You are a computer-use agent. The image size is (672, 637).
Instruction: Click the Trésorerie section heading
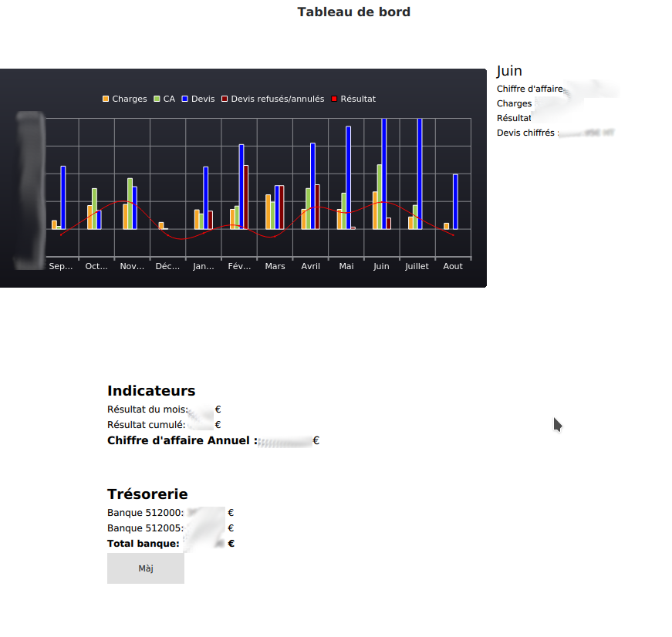coord(147,494)
